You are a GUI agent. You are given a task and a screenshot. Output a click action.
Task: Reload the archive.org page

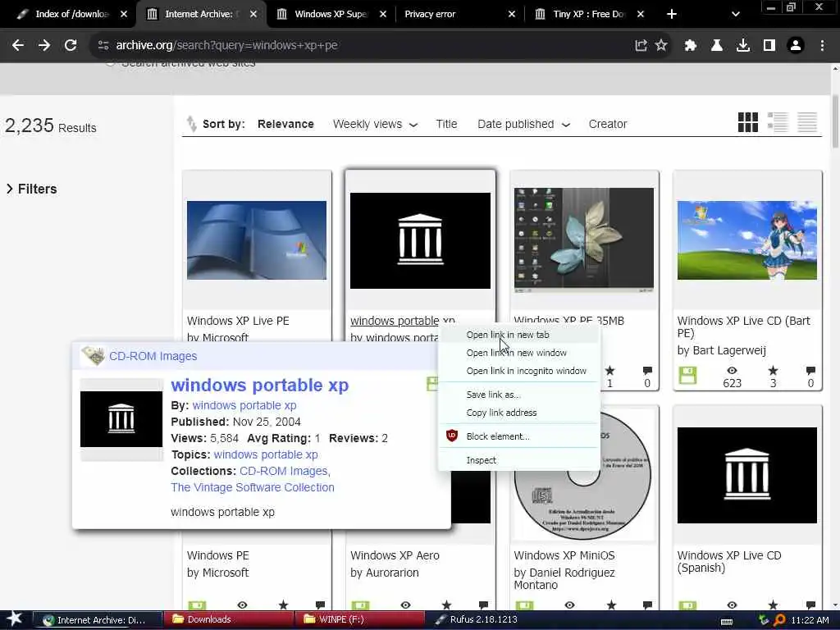tap(71, 46)
